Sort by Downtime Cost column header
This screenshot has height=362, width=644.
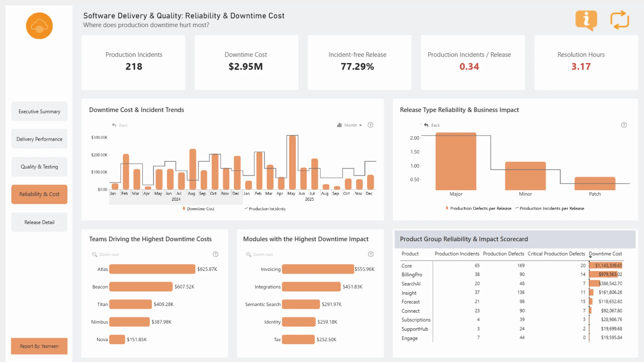pyautogui.click(x=605, y=254)
